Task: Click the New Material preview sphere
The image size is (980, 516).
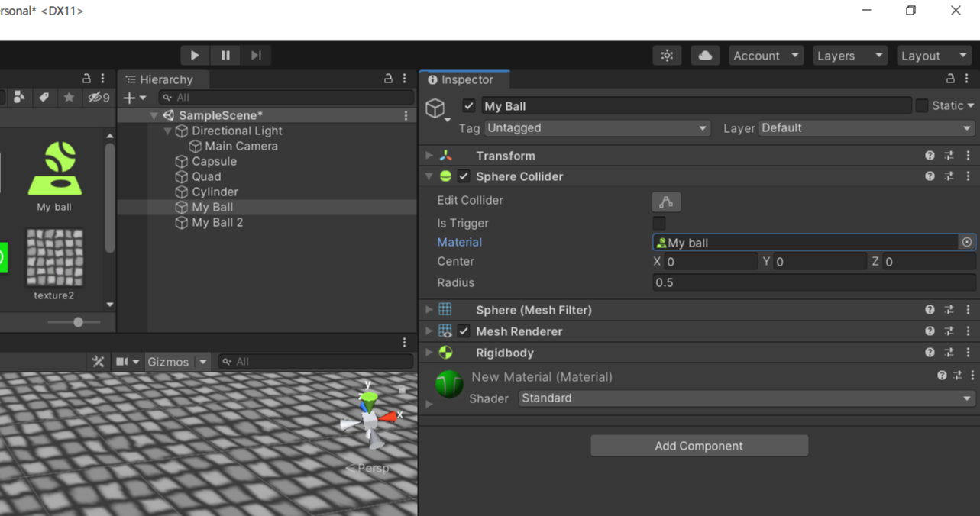Action: (x=450, y=384)
